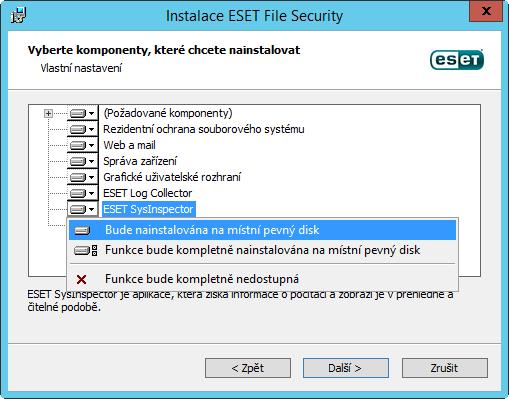Choose "Bude nainstalována na místní pevný disk"
The height and width of the screenshot is (399, 509).
point(262,230)
